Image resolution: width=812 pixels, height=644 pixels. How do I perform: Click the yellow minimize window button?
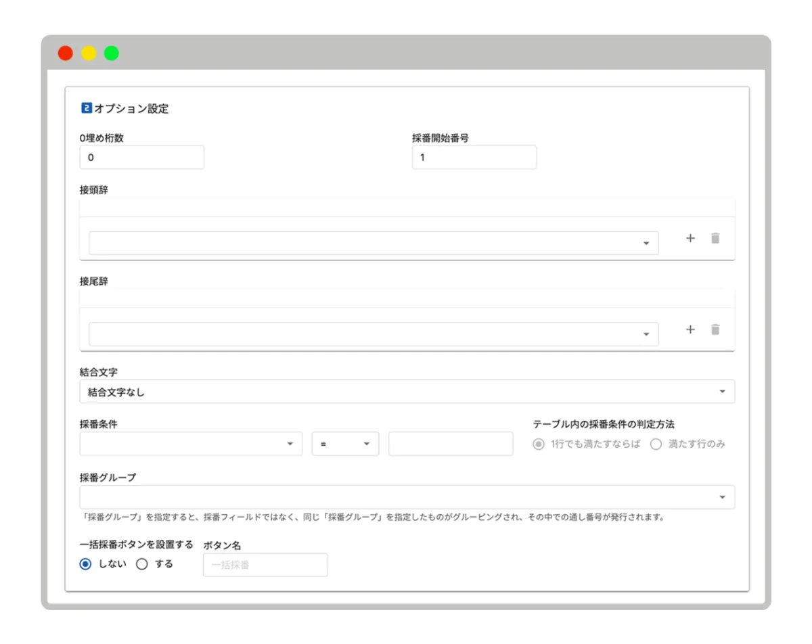pyautogui.click(x=89, y=53)
